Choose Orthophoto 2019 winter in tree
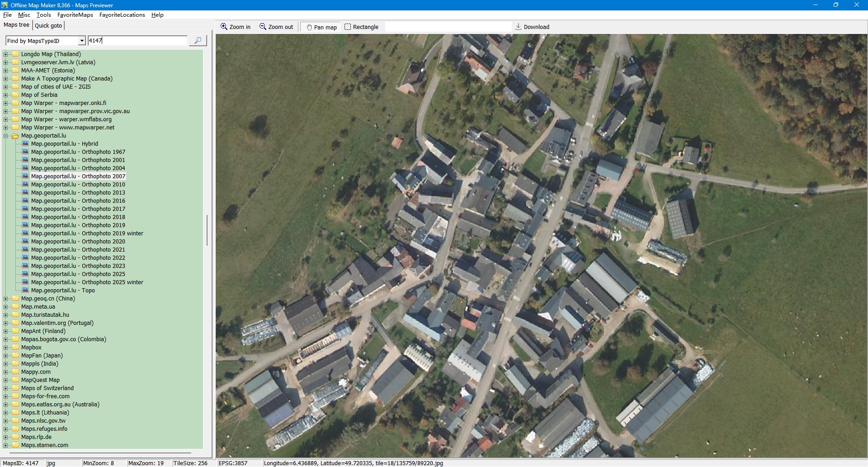868x467 pixels. click(x=87, y=233)
